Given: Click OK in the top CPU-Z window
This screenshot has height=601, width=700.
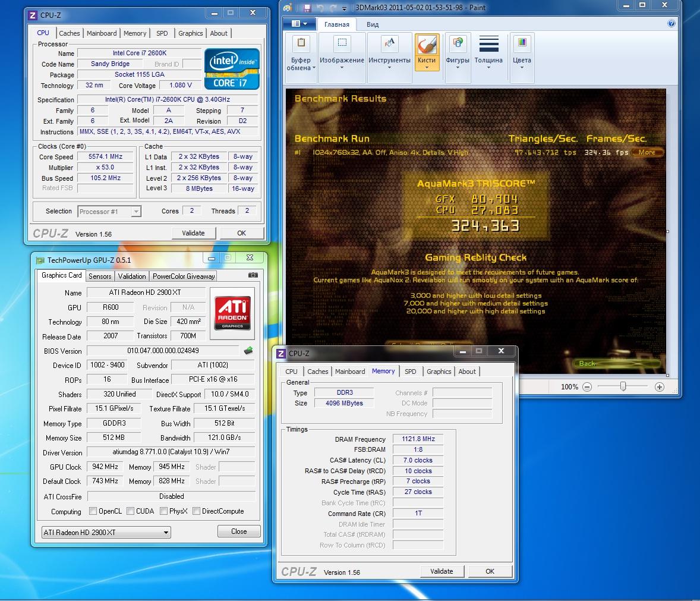Looking at the screenshot, I should (241, 233).
